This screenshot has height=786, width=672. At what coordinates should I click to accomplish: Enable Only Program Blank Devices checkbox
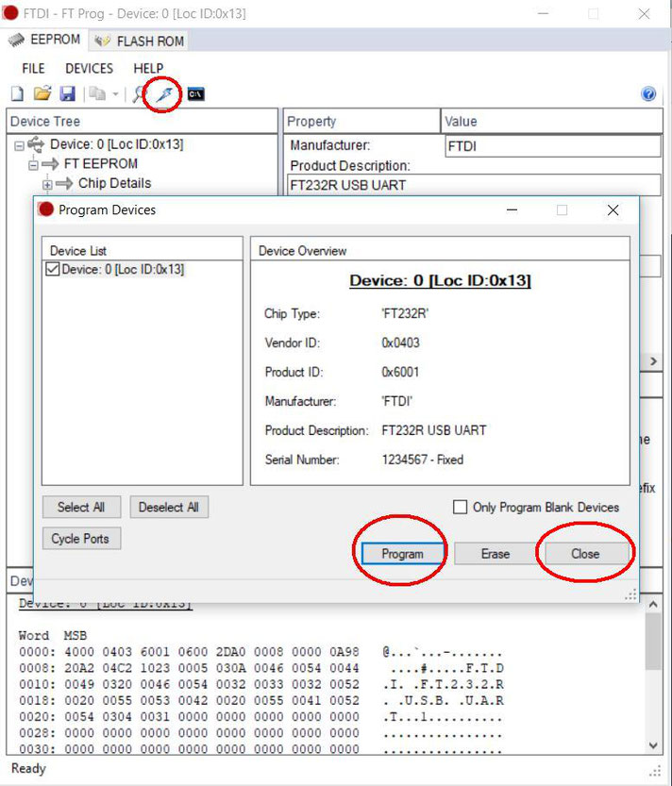pyautogui.click(x=460, y=507)
